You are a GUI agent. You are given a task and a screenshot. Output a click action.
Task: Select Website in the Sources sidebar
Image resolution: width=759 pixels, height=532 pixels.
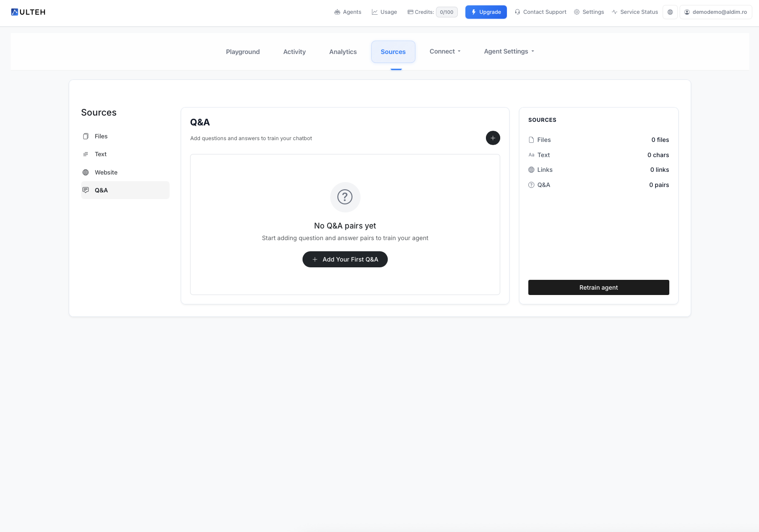pyautogui.click(x=106, y=172)
